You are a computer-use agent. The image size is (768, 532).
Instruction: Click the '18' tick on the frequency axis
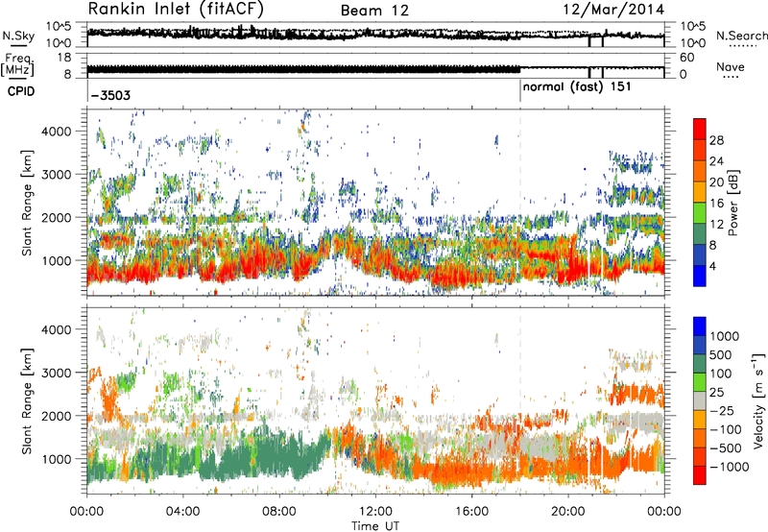coord(64,58)
